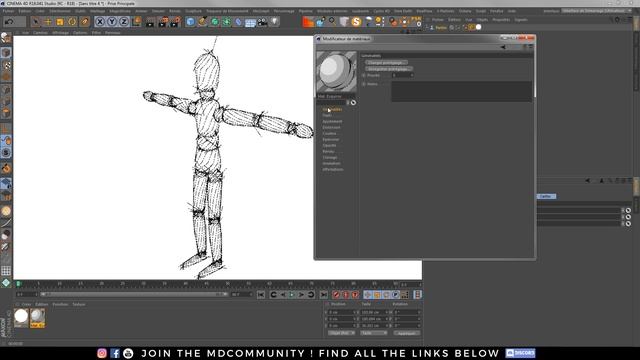Image resolution: width=640 pixels, height=360 pixels.
Task: Click the play forward button
Action: click(x=292, y=295)
